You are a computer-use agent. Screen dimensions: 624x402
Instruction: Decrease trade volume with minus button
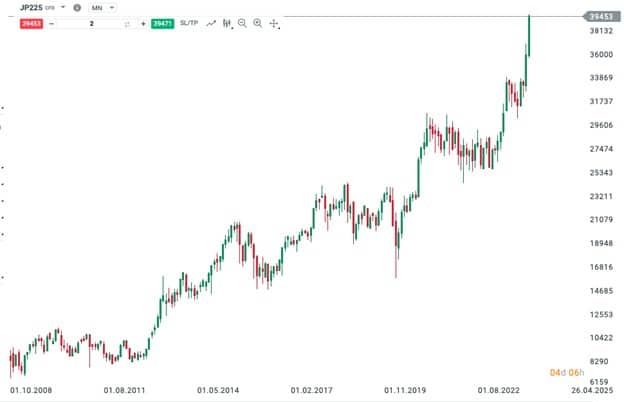tap(51, 24)
